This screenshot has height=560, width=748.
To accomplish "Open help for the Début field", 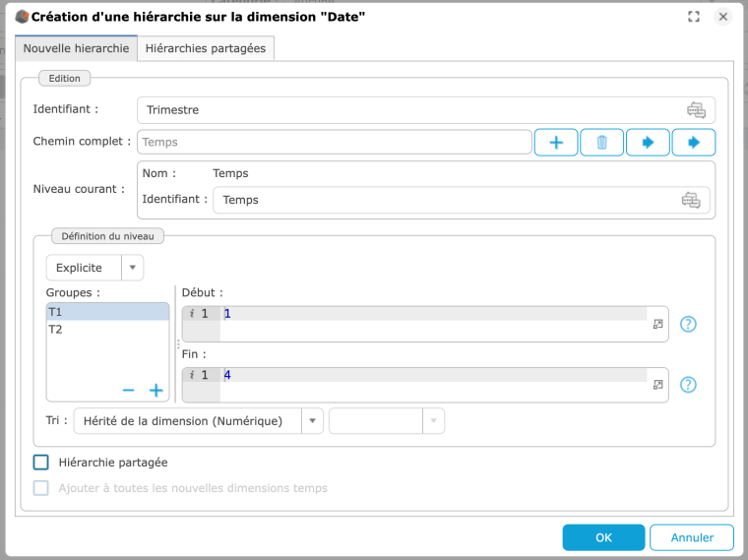I will click(688, 324).
